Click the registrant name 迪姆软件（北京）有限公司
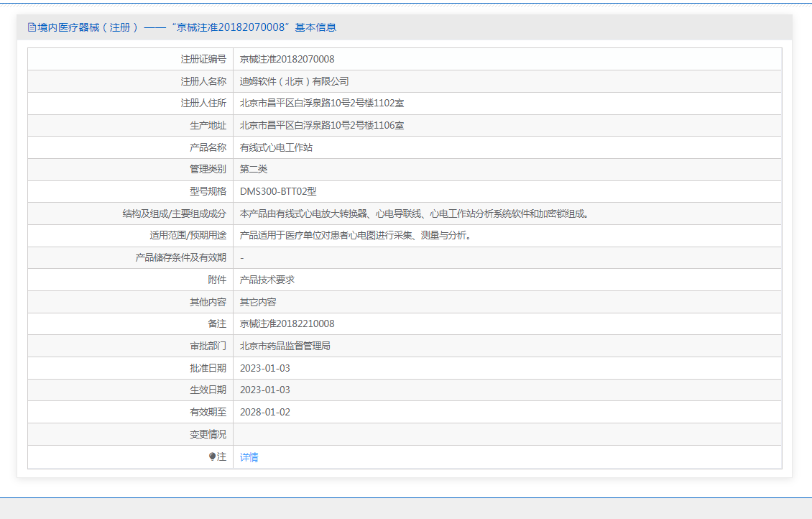This screenshot has width=812, height=519. 294,81
